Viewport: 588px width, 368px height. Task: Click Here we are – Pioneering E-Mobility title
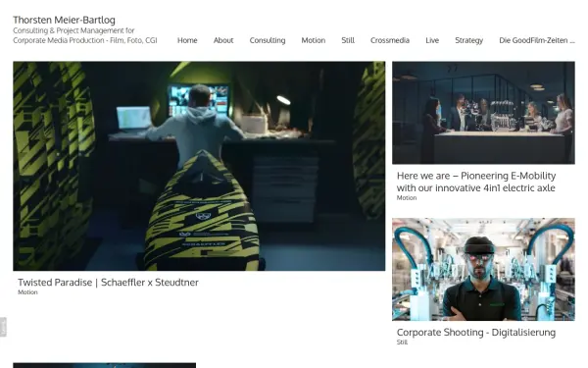476,182
